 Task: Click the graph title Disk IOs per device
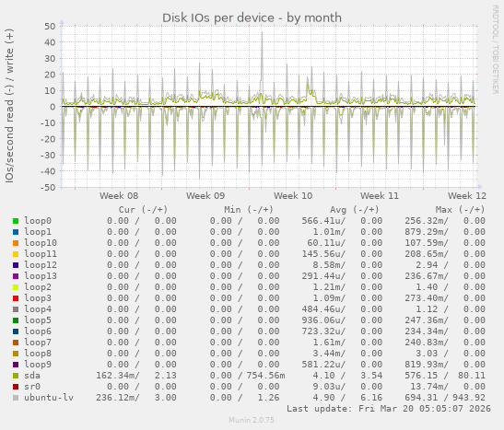(x=252, y=17)
